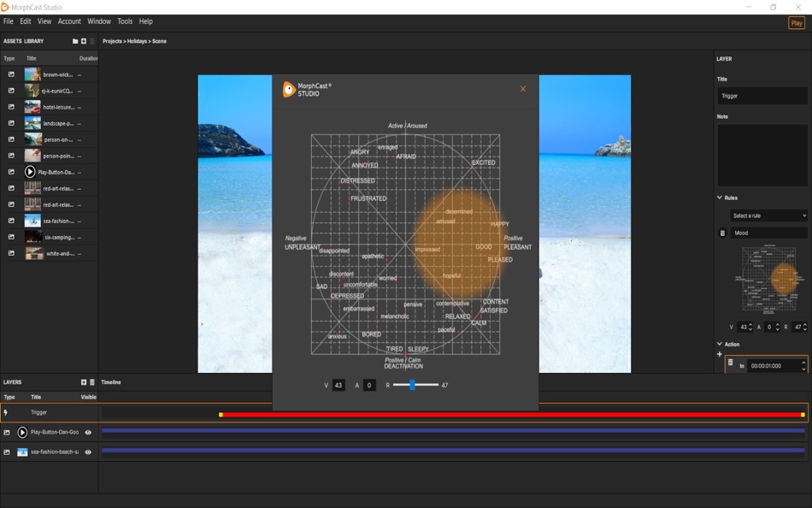
Task: Click the plus icon under Action section
Action: (720, 353)
